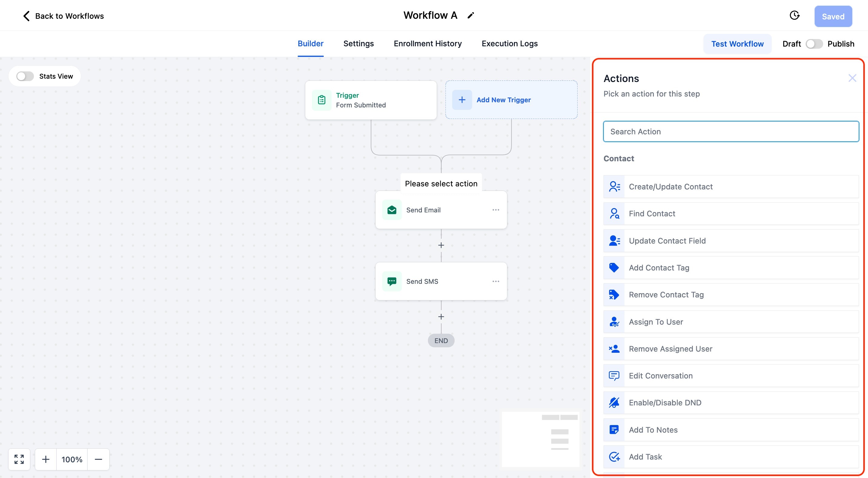The width and height of the screenshot is (868, 478).
Task: Zoom in the canvas with plus button
Action: point(46,459)
